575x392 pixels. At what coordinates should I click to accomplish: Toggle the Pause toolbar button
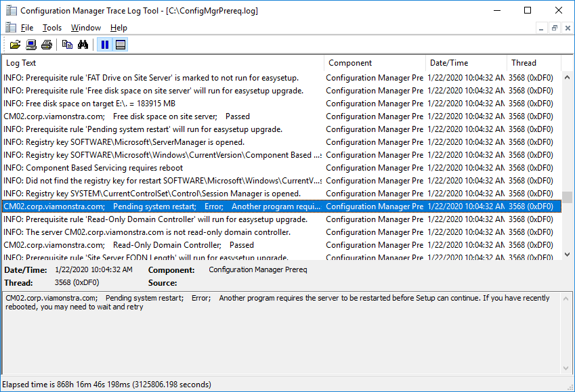click(105, 45)
